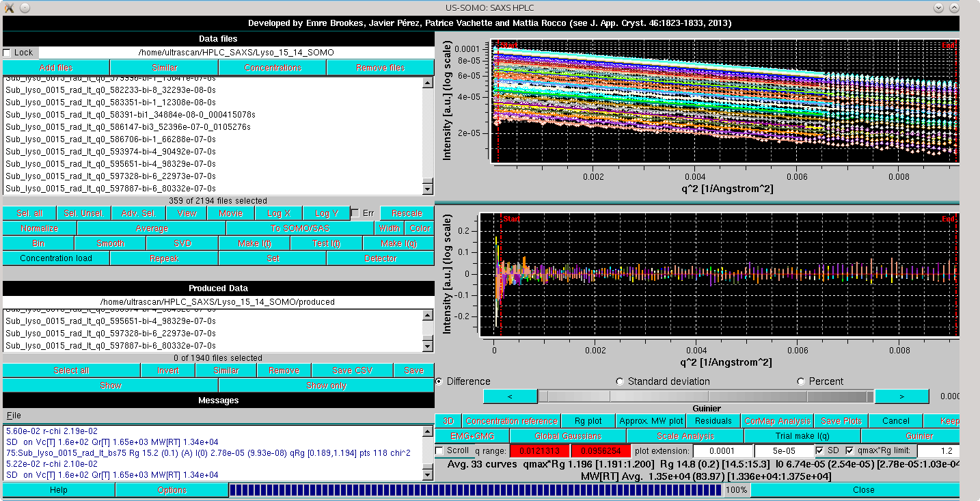980x501 pixels.
Task: Smooth the selected data files
Action: [x=111, y=243]
